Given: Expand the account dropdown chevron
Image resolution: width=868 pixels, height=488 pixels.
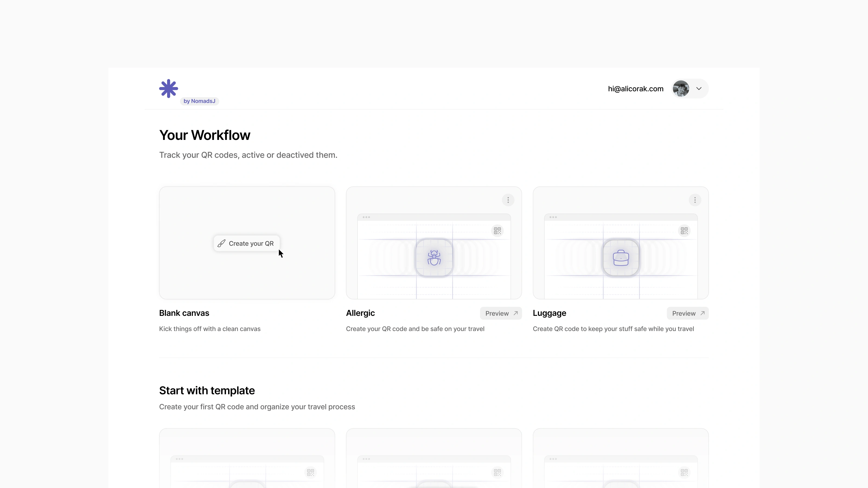Looking at the screenshot, I should (x=699, y=89).
